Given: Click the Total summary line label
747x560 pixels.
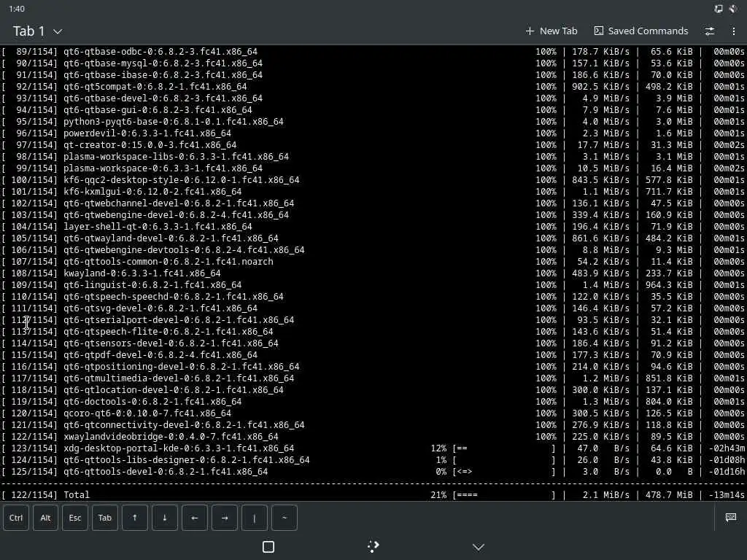Looking at the screenshot, I should (x=77, y=495).
